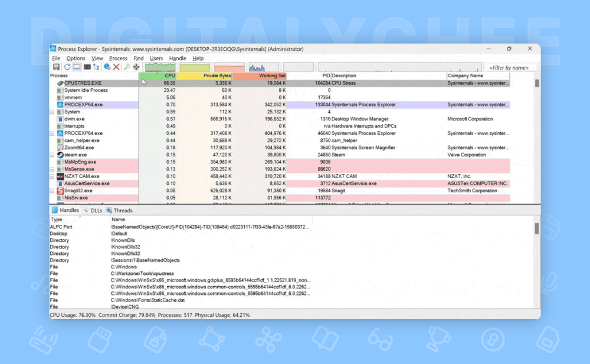Screen dimensions: 590x364
Task: Open the View menu
Action: click(97, 58)
